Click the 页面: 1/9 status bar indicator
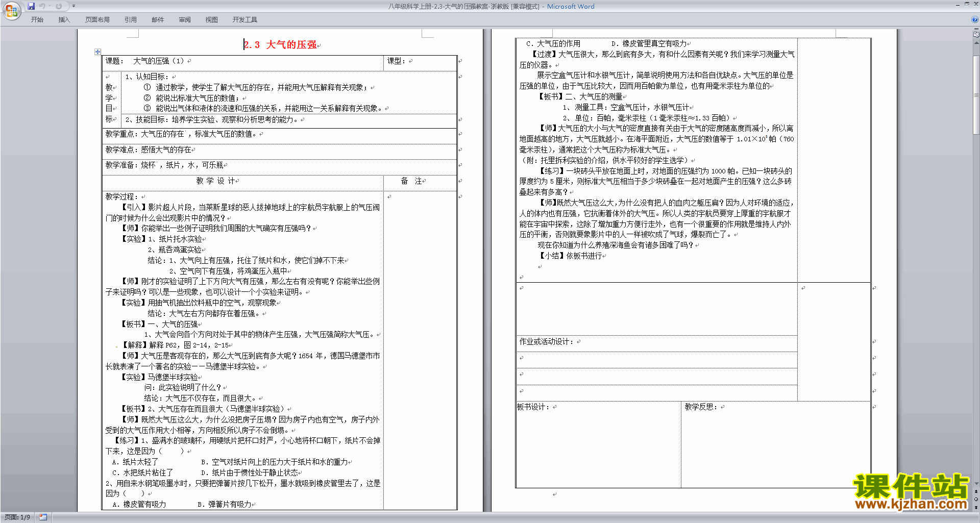The width and height of the screenshot is (980, 523). click(17, 517)
